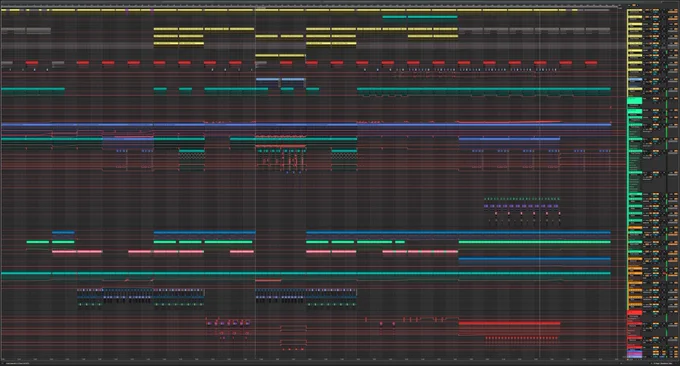Select the light-blue track header in the track list
The height and width of the screenshot is (366, 680).
(x=635, y=80)
